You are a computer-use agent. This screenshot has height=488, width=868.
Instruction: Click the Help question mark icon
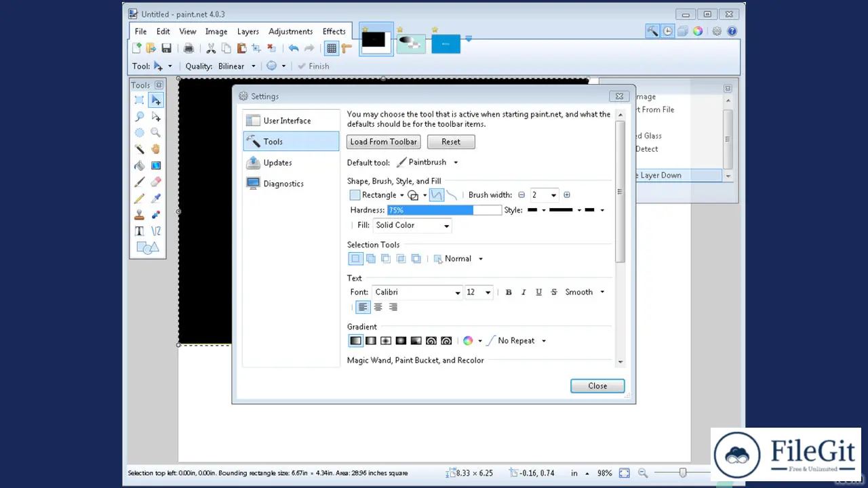[732, 31]
